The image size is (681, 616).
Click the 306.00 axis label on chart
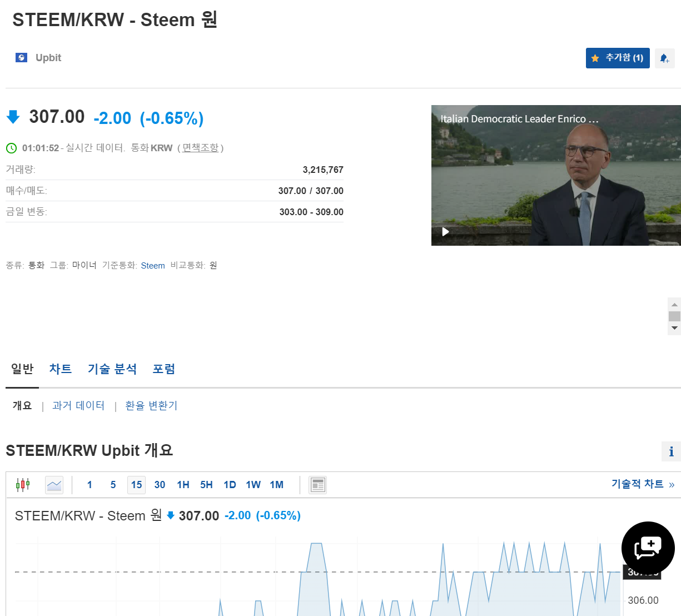pos(643,600)
